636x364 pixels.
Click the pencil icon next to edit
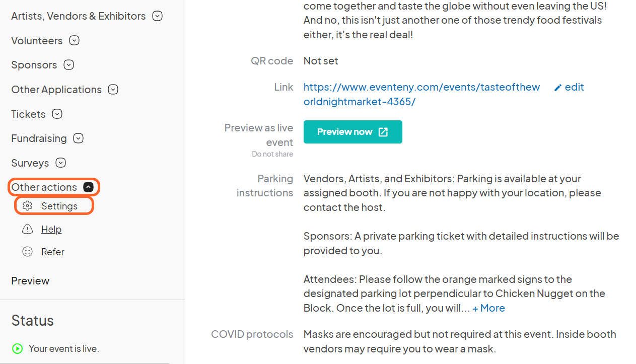pyautogui.click(x=558, y=88)
